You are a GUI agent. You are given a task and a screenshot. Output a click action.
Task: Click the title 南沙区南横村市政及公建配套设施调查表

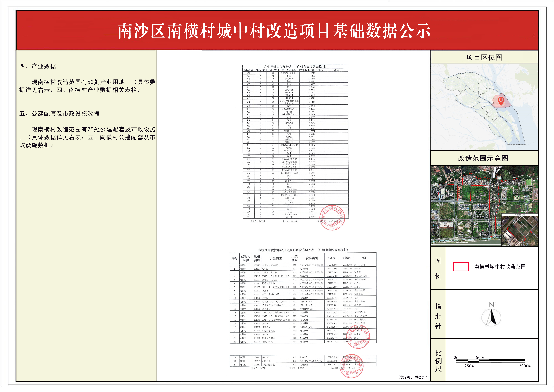point(286,250)
